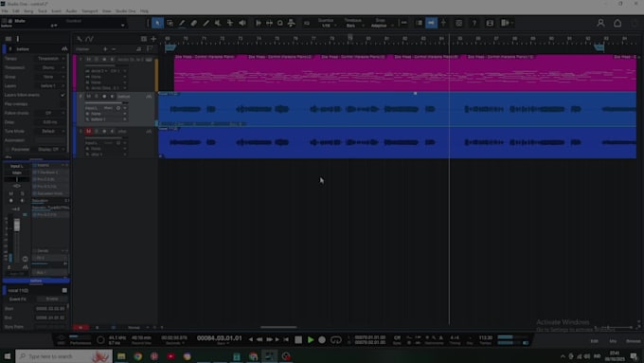The height and width of the screenshot is (363, 644).
Task: Open the Snap Adaptive dropdown
Action: (382, 26)
